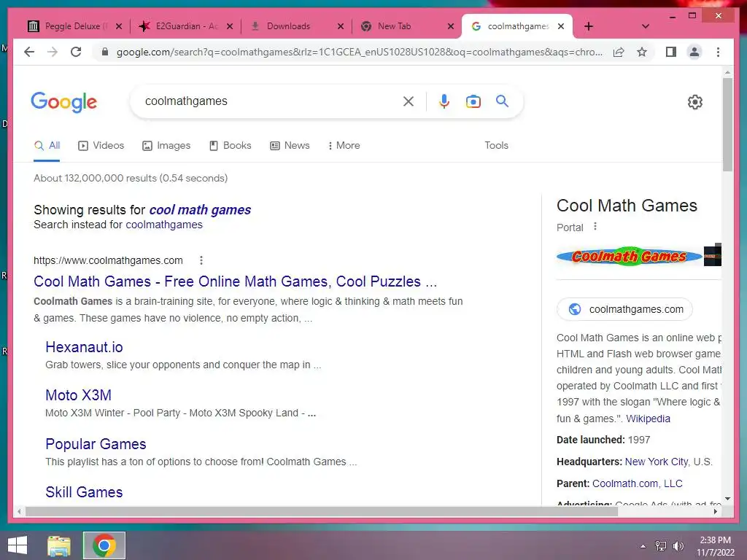Start voice search with the microphone
This screenshot has height=560, width=747.
444,101
